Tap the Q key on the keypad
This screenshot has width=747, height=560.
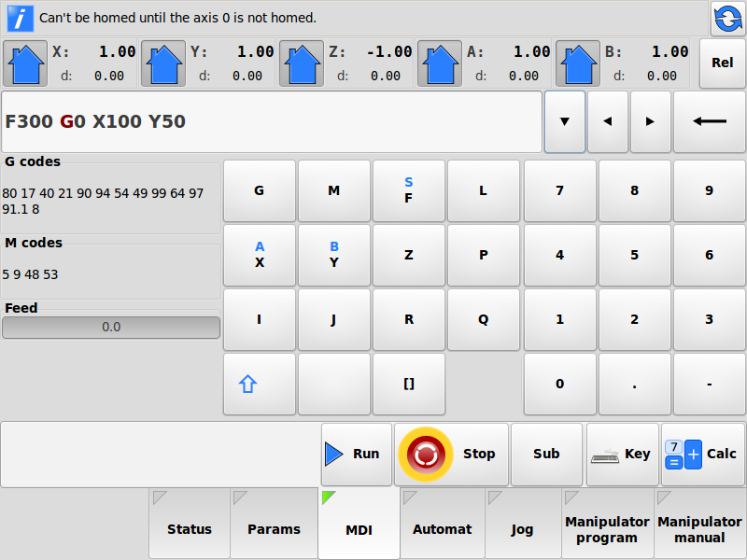[483, 319]
